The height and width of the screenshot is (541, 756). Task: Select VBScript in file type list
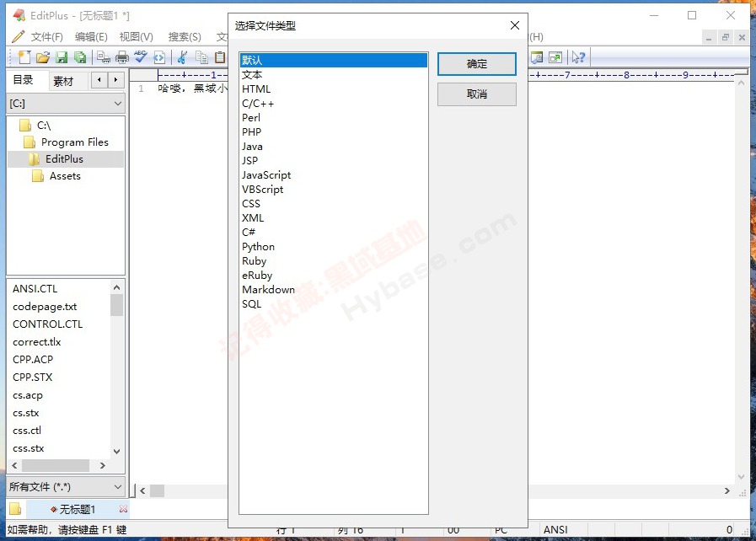click(333, 189)
